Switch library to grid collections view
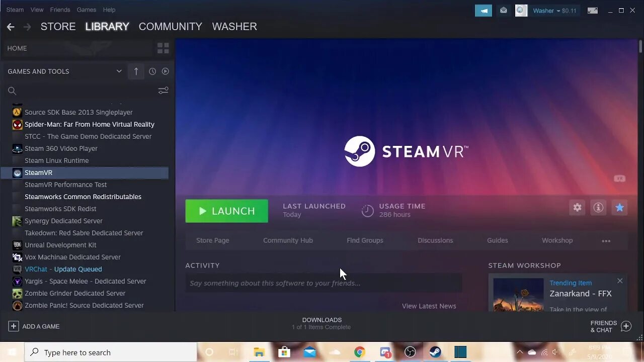This screenshot has width=644, height=362. coord(163,48)
